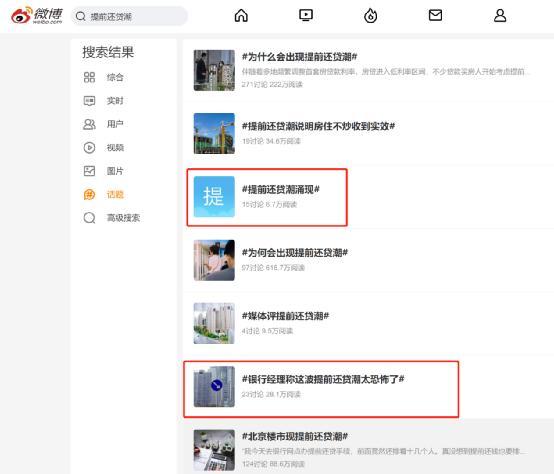The image size is (554, 474).
Task: Open topic #提前还贷潮涌现#
Action: pyautogui.click(x=281, y=189)
